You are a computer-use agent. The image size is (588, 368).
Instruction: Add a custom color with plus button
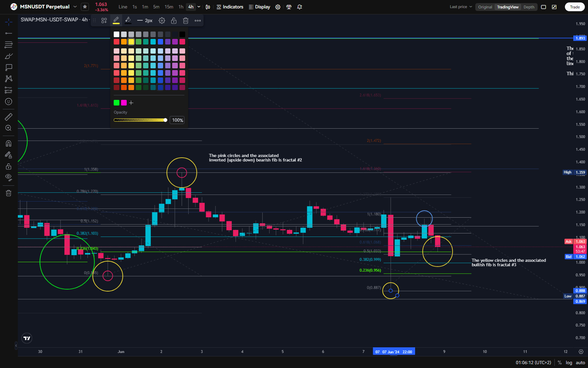[x=131, y=103]
